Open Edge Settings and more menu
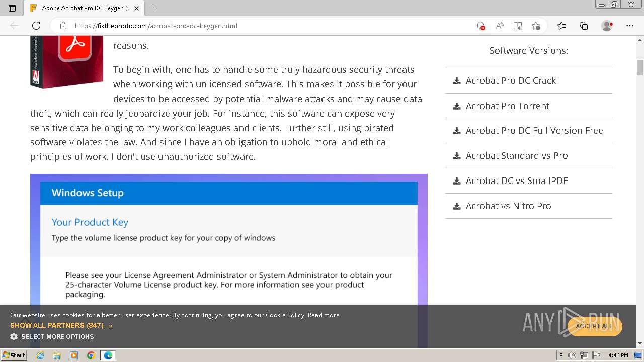644x362 pixels. [630, 26]
